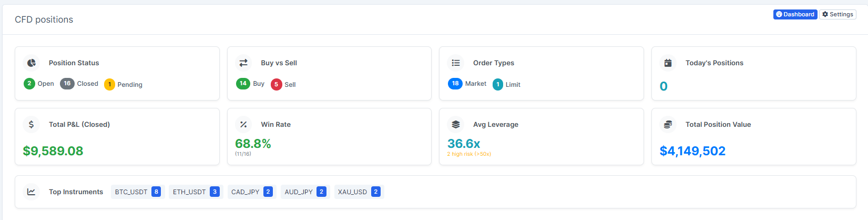Click the green Open positions count badge
The image size is (868, 220).
[29, 84]
